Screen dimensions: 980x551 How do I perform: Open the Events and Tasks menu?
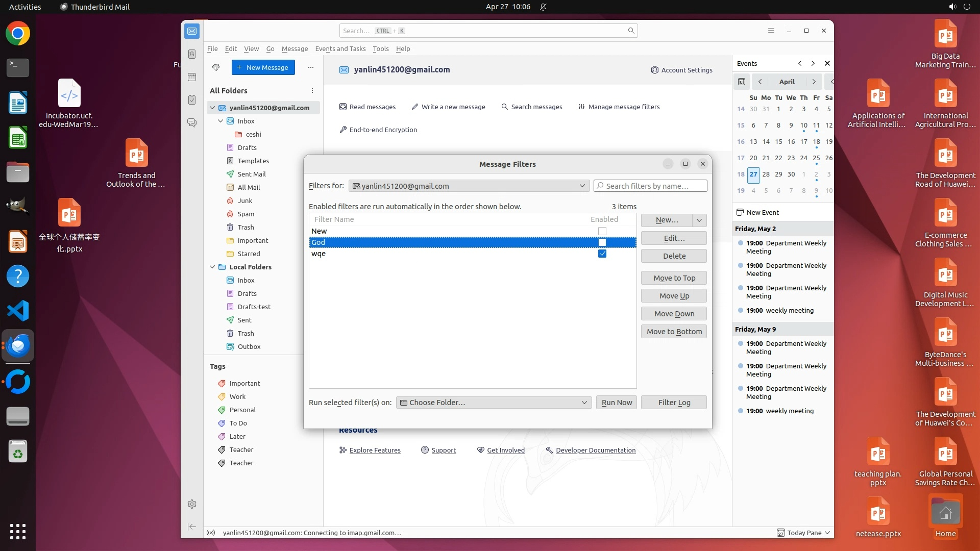click(x=340, y=48)
